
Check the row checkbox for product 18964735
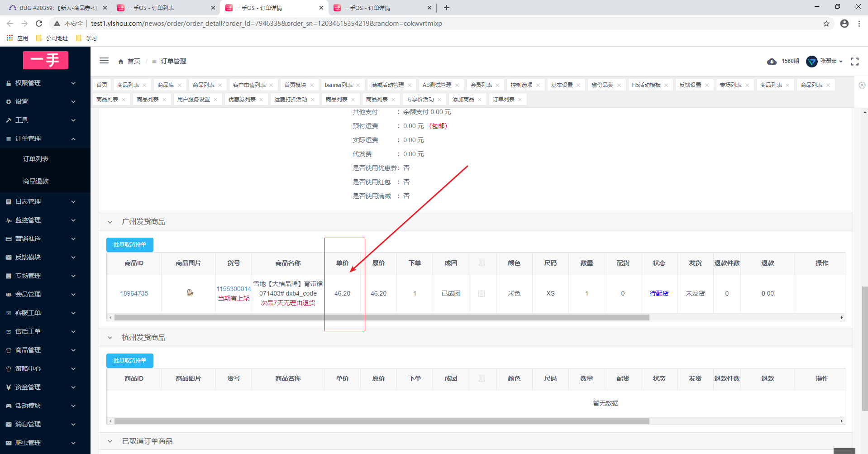point(482,294)
